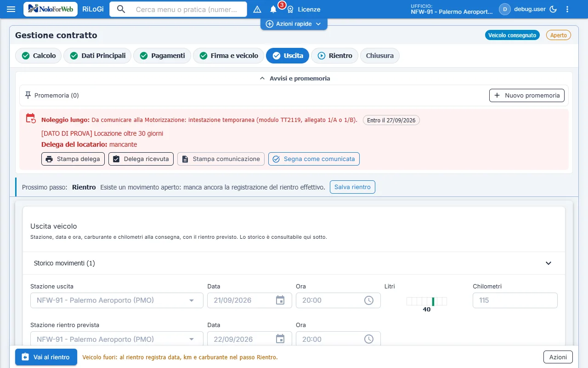The image size is (588, 368).
Task: Open the Firma e veicolo step
Action: [x=228, y=56]
